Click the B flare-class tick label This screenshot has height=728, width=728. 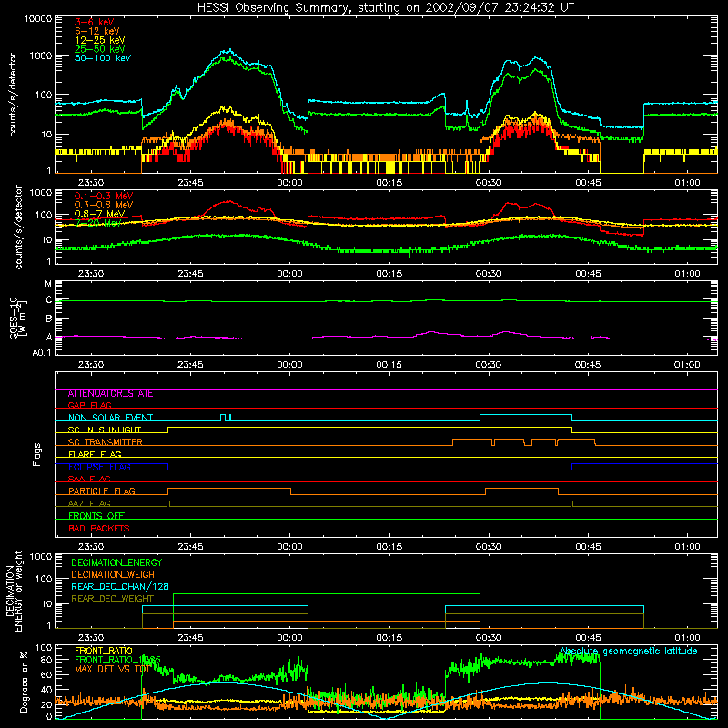tap(49, 319)
